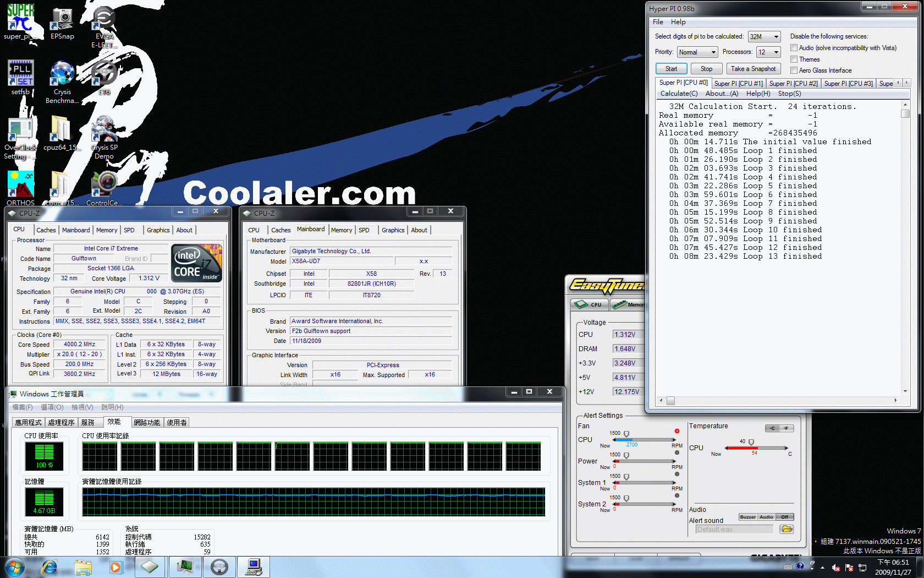Set alert sound mode to Off
This screenshot has height=578, width=924.
[x=784, y=517]
